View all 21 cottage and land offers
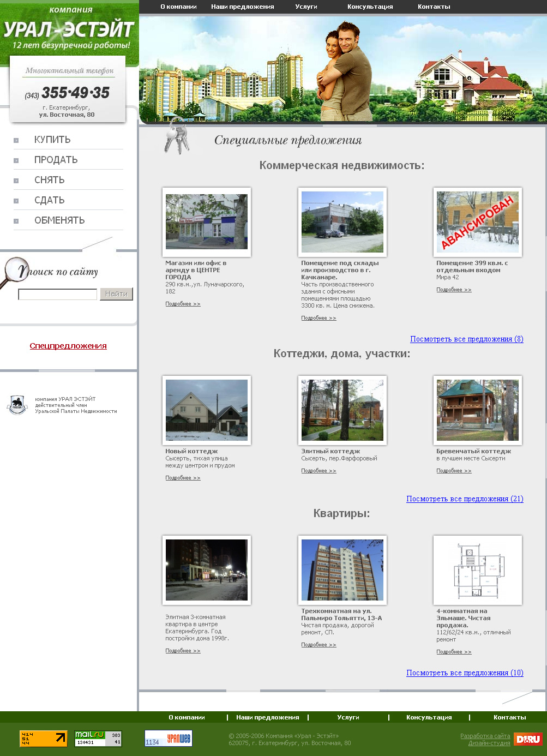This screenshot has width=547, height=756. click(465, 499)
